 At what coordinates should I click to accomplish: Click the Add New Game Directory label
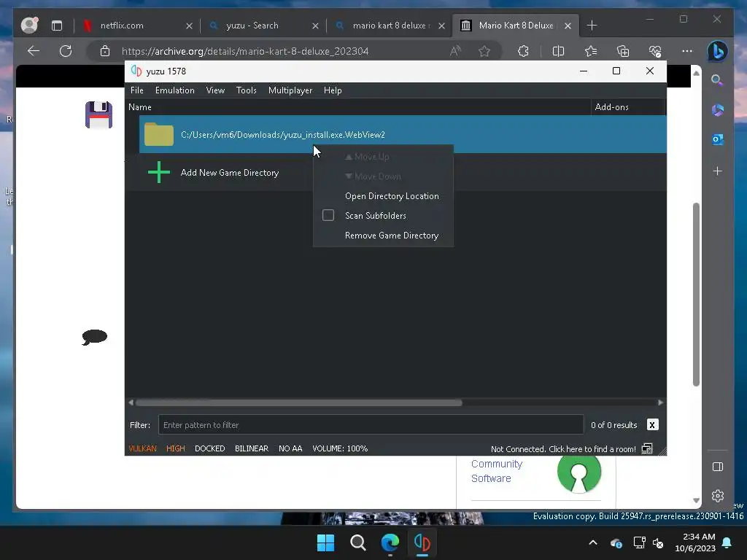click(x=230, y=173)
